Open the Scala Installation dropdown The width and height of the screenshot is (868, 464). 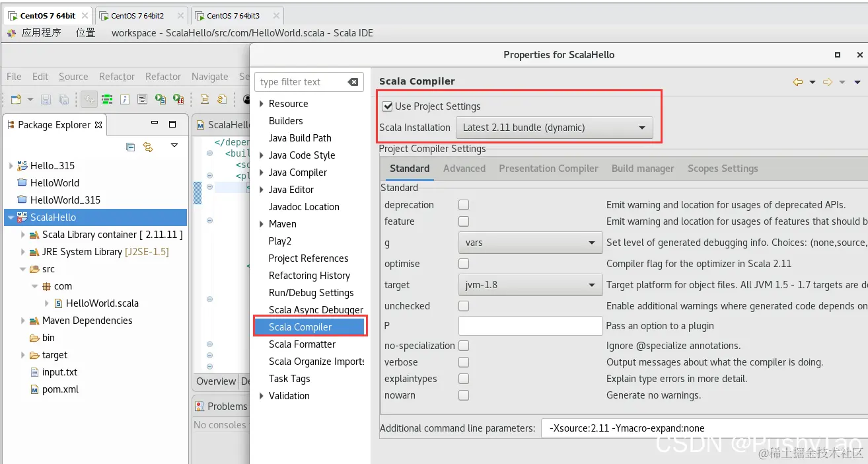(x=554, y=128)
